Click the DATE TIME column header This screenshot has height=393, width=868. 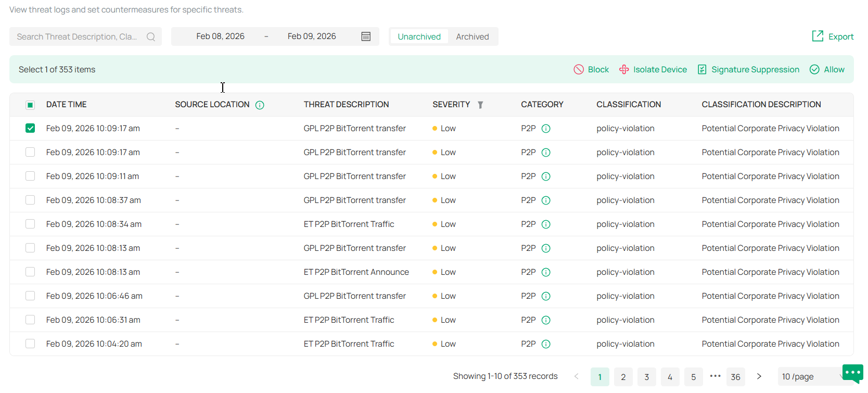coord(67,105)
